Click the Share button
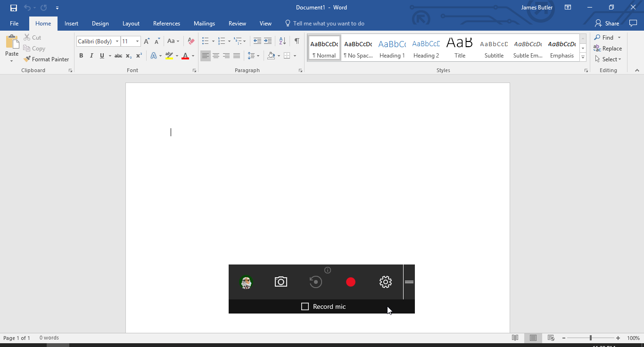The height and width of the screenshot is (347, 644). [x=607, y=23]
